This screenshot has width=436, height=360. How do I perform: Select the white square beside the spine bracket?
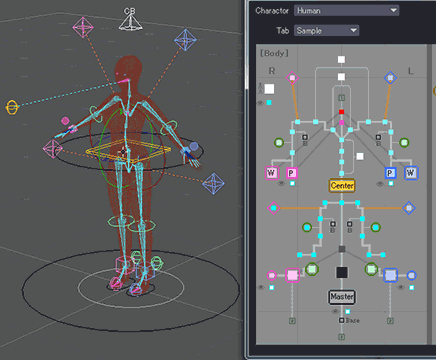(360, 156)
